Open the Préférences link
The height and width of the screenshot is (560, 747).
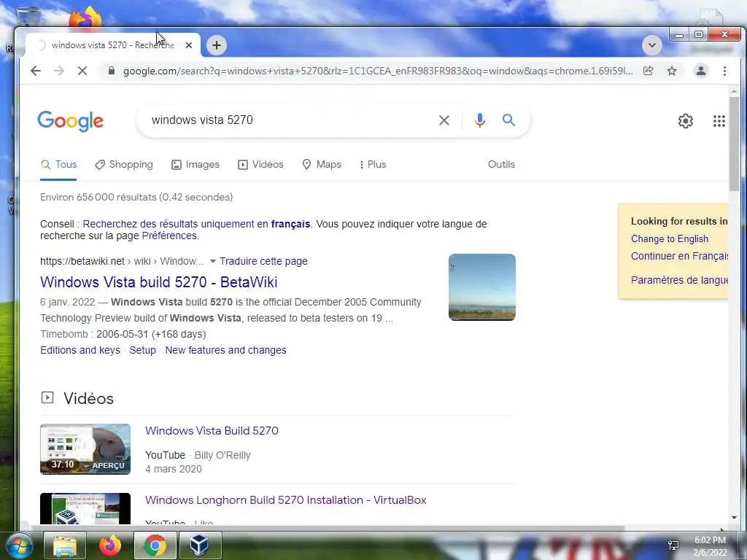[169, 236]
